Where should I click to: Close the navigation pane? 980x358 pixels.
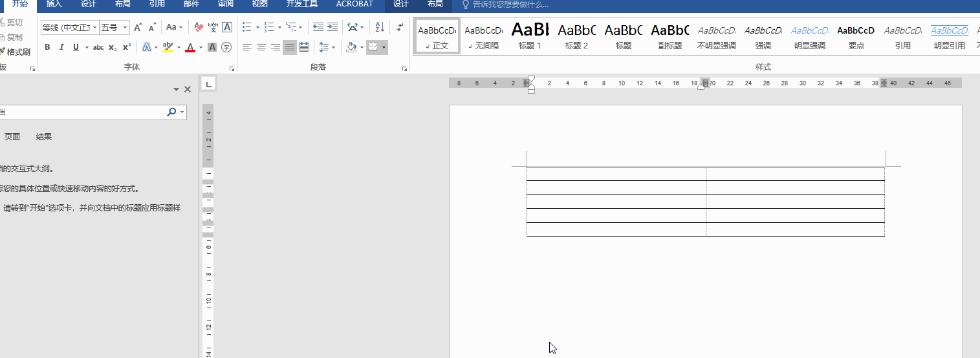click(188, 89)
